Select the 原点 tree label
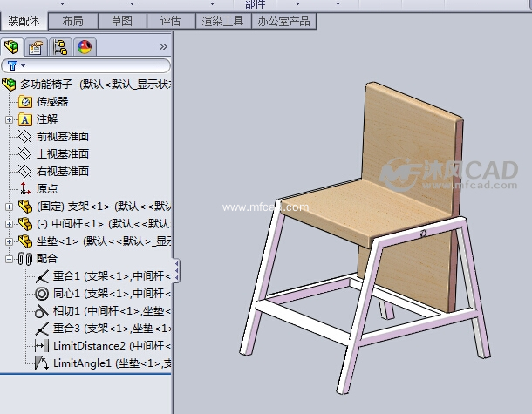 tap(47, 188)
